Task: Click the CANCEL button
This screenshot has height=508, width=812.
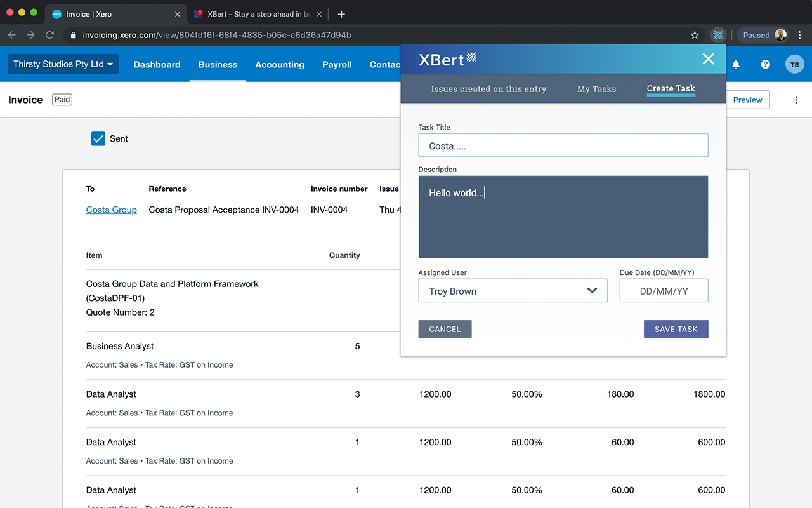Action: (445, 329)
